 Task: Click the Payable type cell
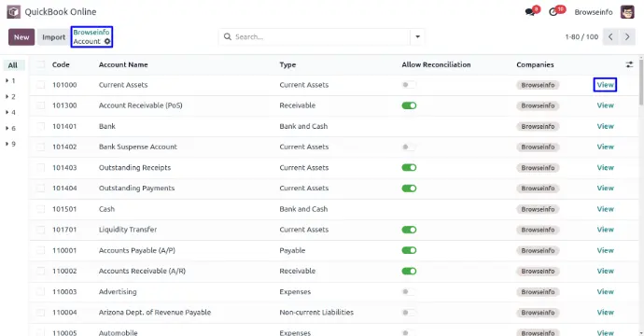pyautogui.click(x=292, y=250)
